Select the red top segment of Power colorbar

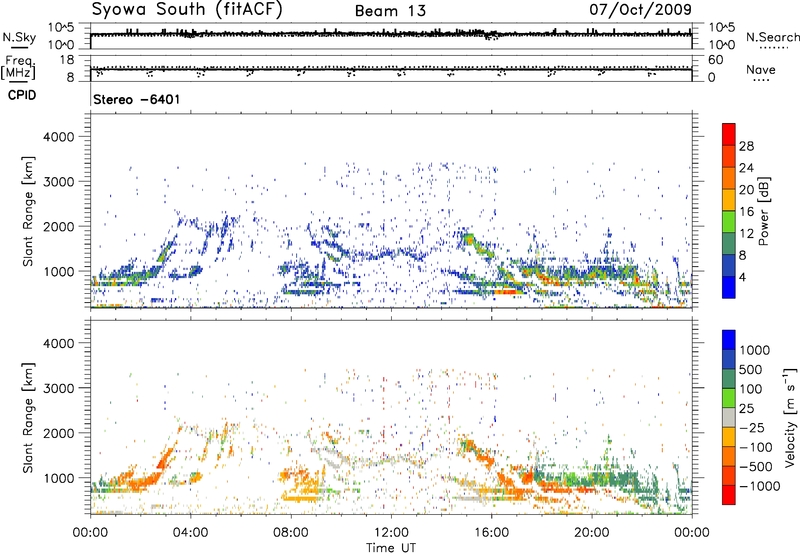tap(729, 134)
